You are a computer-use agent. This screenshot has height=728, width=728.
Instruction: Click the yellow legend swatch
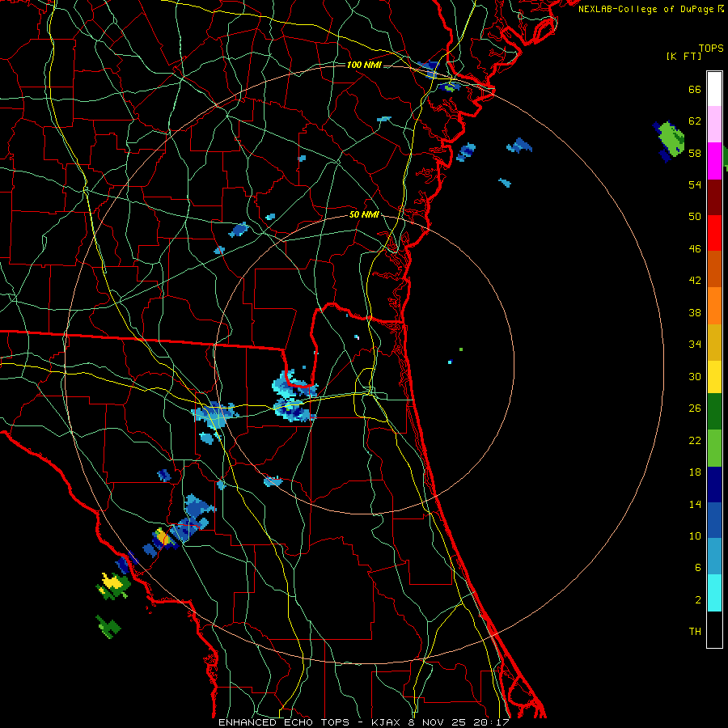coord(714,376)
